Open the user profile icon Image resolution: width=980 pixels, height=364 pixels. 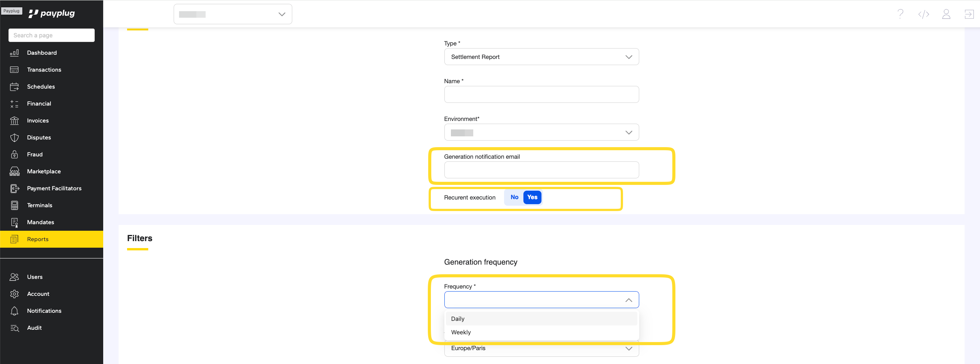(x=946, y=14)
